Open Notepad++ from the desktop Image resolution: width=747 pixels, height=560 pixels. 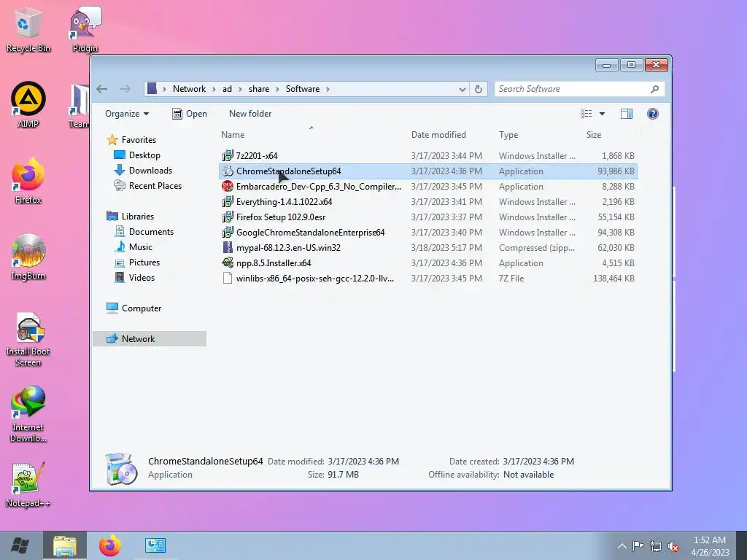point(28,485)
